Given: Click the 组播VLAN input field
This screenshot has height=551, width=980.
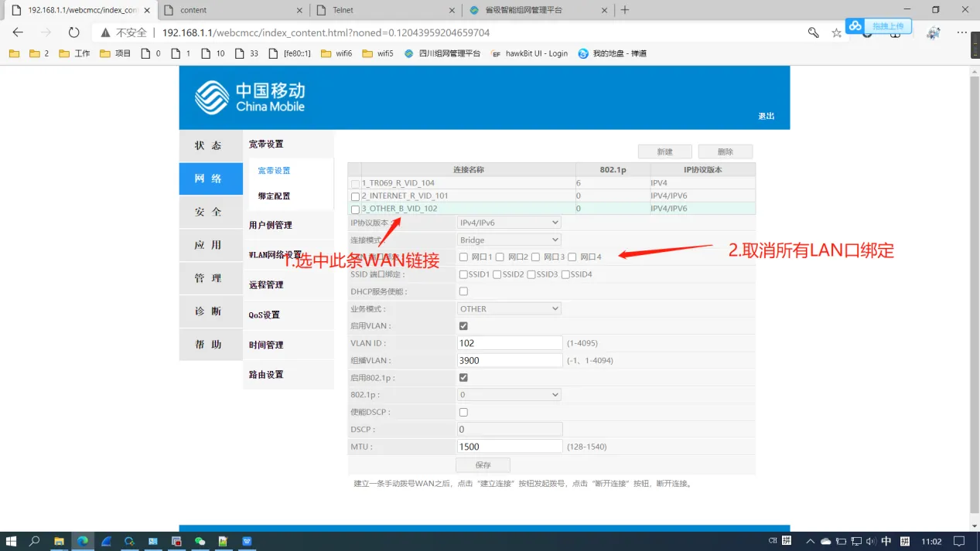Looking at the screenshot, I should pos(510,361).
